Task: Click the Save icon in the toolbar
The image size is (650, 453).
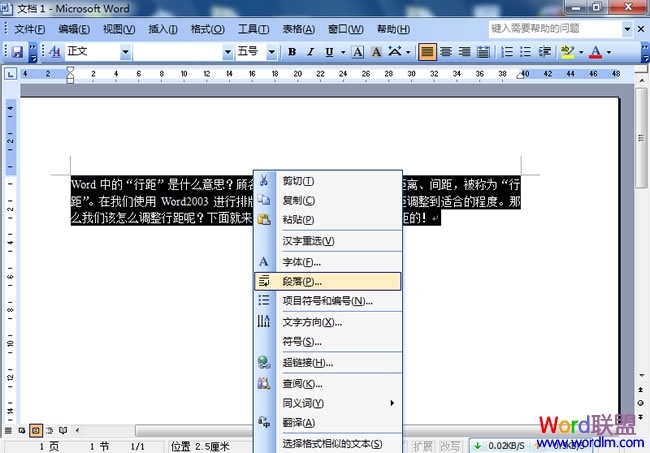Action: [17, 51]
